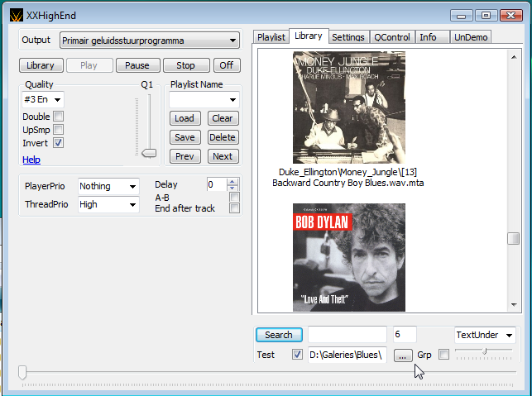Select the Money Jungle album cover
Viewport: 532px width, 396px height.
349,107
